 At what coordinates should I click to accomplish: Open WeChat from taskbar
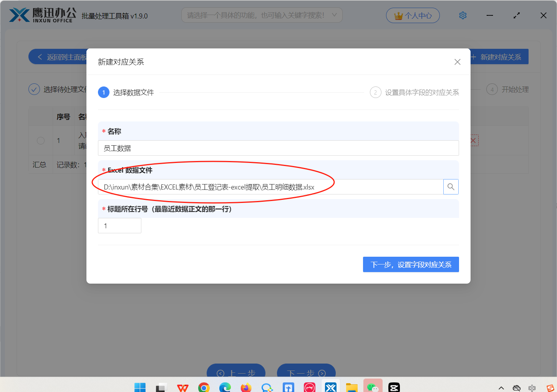(x=373, y=387)
